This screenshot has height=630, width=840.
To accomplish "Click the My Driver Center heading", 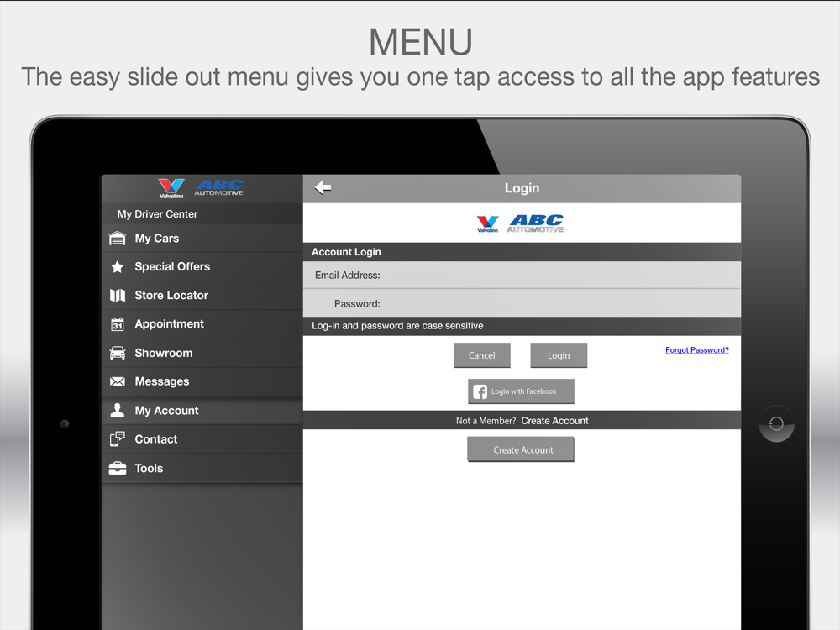I will tap(158, 213).
